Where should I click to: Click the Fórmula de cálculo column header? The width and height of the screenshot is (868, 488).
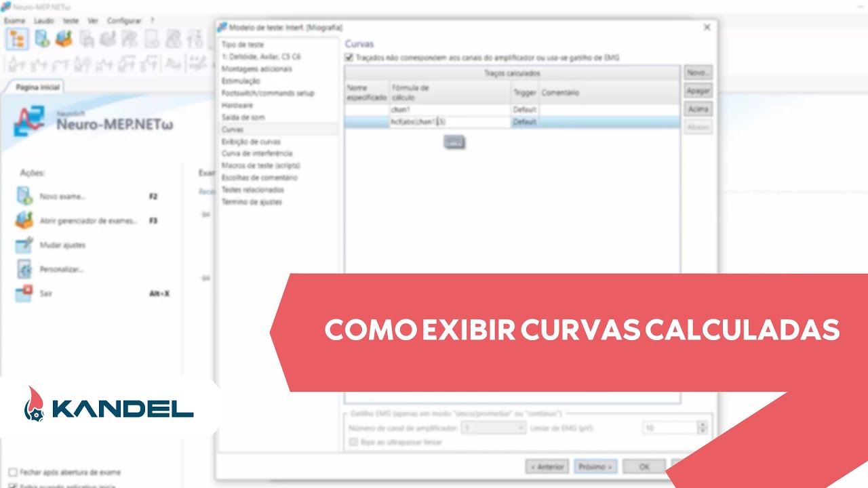[450, 92]
